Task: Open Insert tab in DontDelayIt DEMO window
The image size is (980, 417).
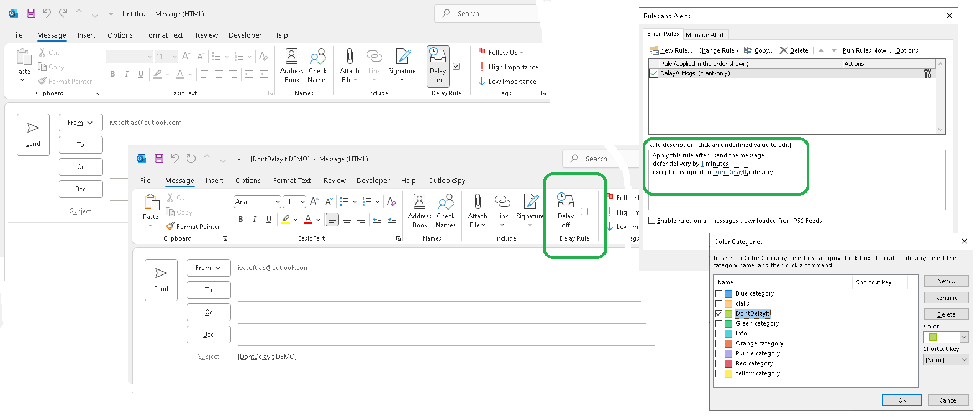Action: 214,181
